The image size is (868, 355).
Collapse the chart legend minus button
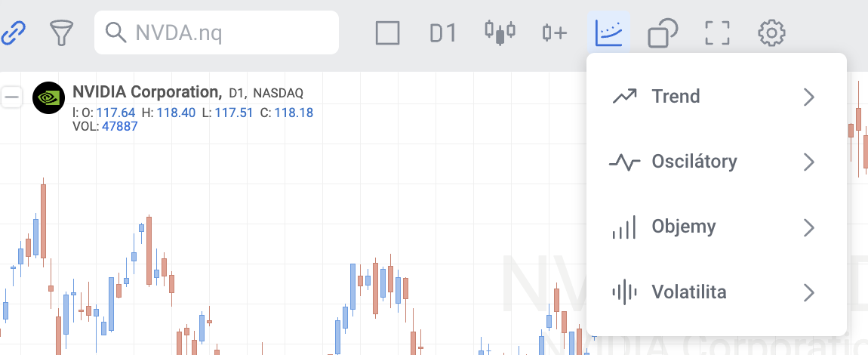(x=11, y=97)
